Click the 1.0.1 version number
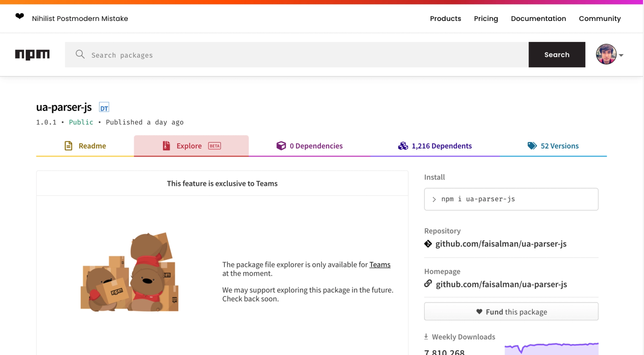644x355 pixels. [x=46, y=122]
